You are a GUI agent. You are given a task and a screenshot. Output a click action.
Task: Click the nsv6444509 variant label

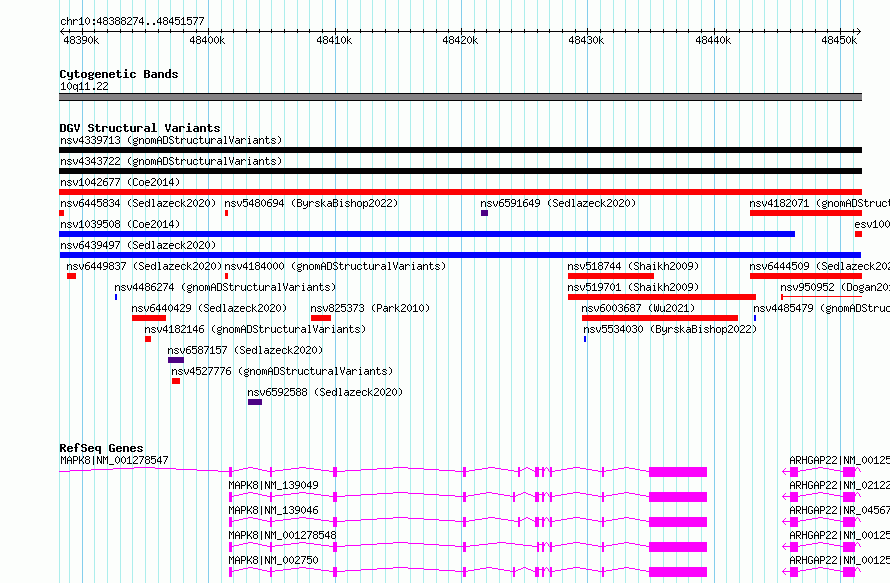pos(819,266)
